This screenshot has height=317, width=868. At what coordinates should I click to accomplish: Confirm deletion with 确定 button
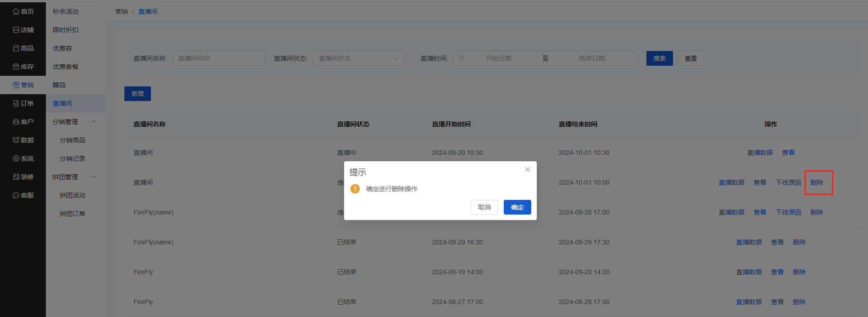pos(517,207)
